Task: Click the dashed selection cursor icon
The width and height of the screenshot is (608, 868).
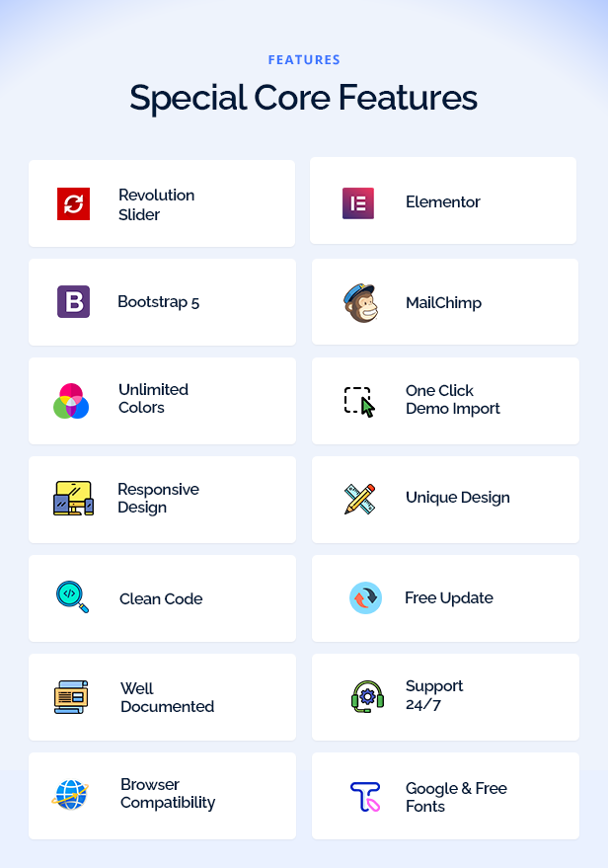Action: [359, 402]
